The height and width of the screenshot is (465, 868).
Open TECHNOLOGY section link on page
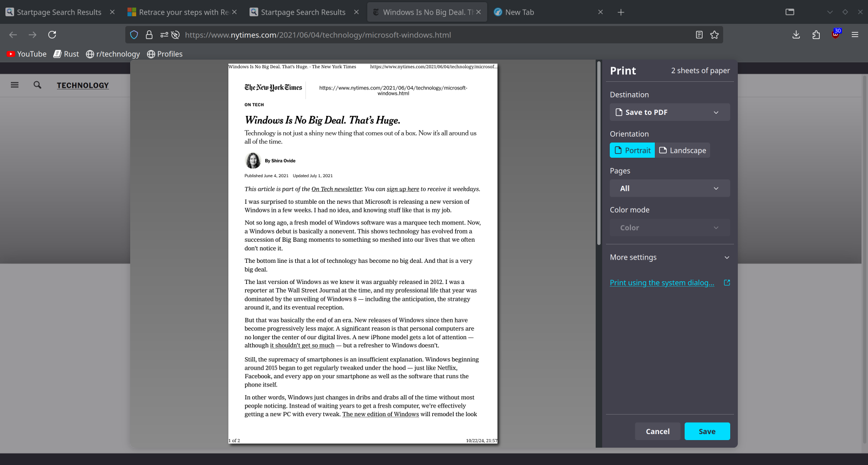(x=82, y=85)
